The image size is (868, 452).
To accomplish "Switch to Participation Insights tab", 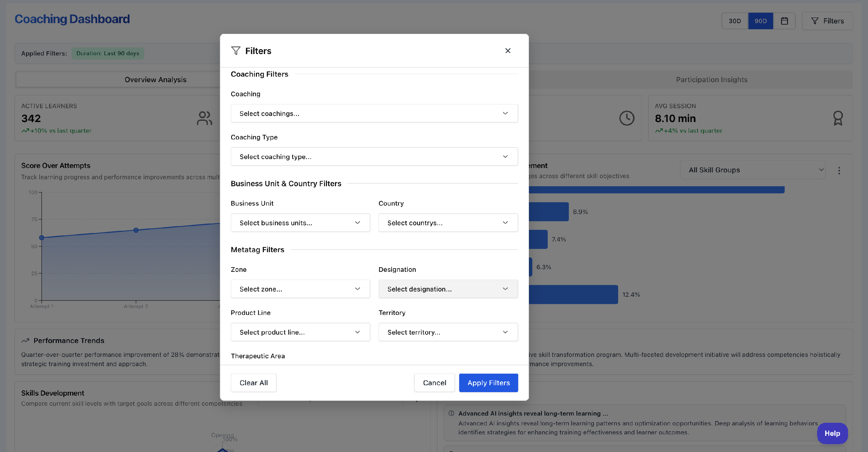I will tap(711, 80).
